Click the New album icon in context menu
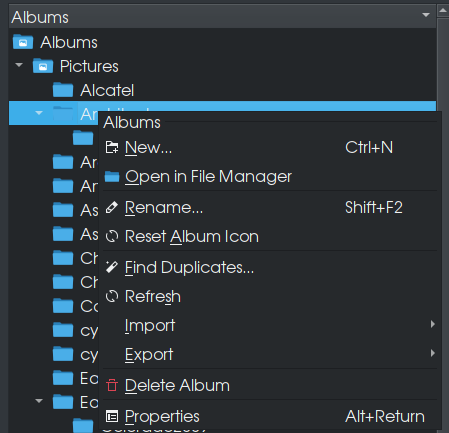This screenshot has height=433, width=449. click(112, 147)
